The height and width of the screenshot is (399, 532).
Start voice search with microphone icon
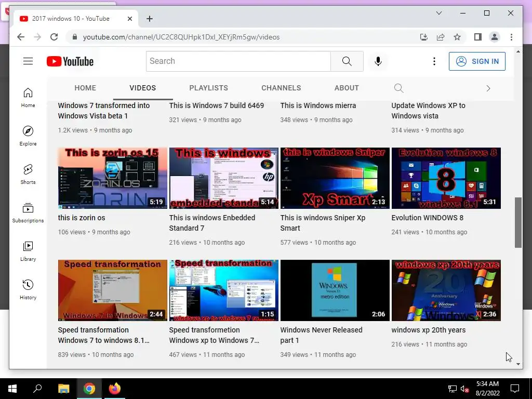pyautogui.click(x=378, y=61)
